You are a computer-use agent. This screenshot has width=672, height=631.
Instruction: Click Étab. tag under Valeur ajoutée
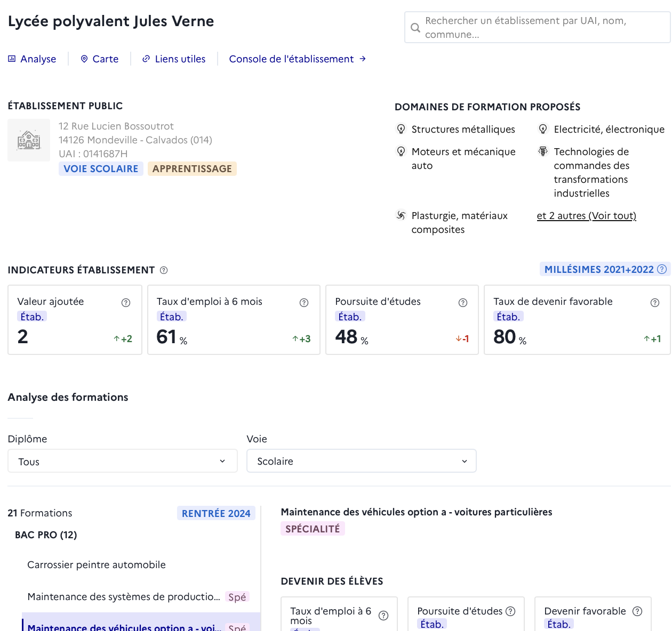point(32,317)
